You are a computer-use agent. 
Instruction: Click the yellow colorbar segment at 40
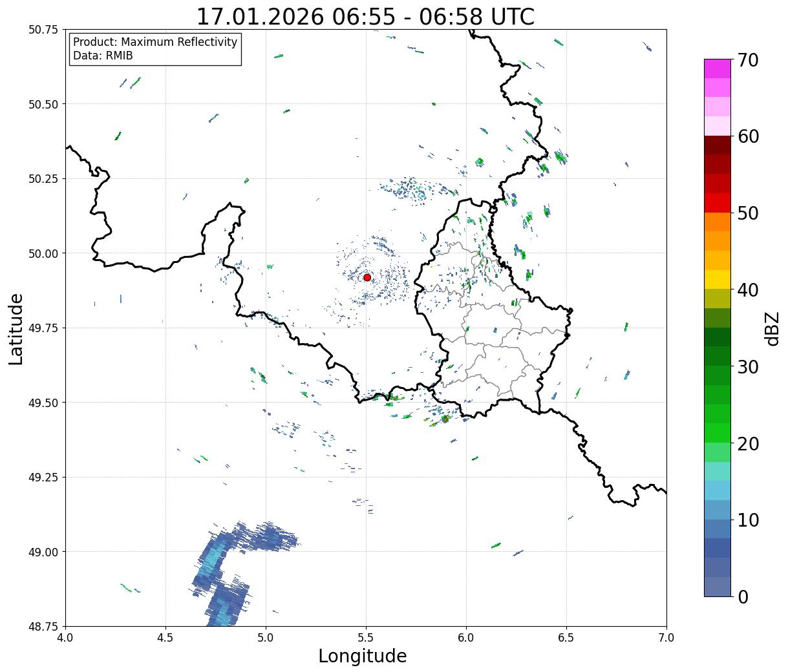click(x=718, y=279)
